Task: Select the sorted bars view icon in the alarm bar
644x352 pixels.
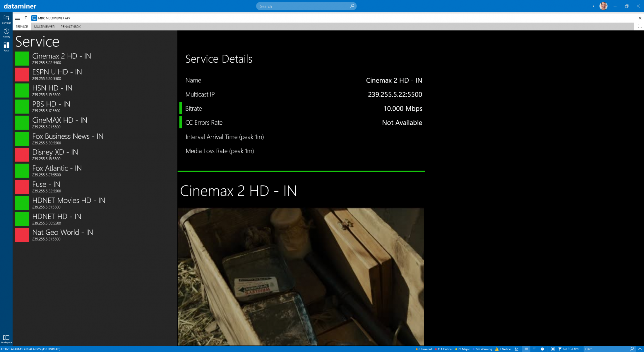Action: (534, 349)
